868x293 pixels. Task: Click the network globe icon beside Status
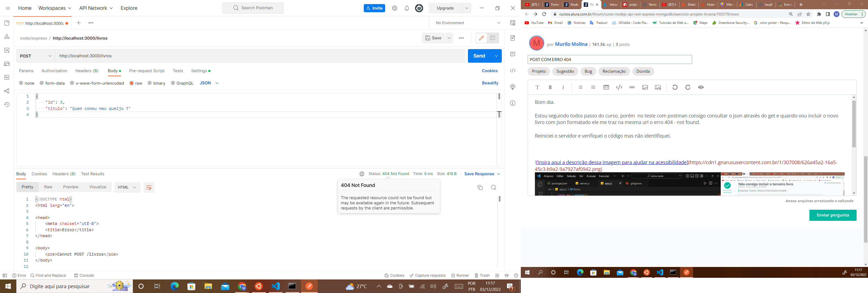[x=362, y=174]
